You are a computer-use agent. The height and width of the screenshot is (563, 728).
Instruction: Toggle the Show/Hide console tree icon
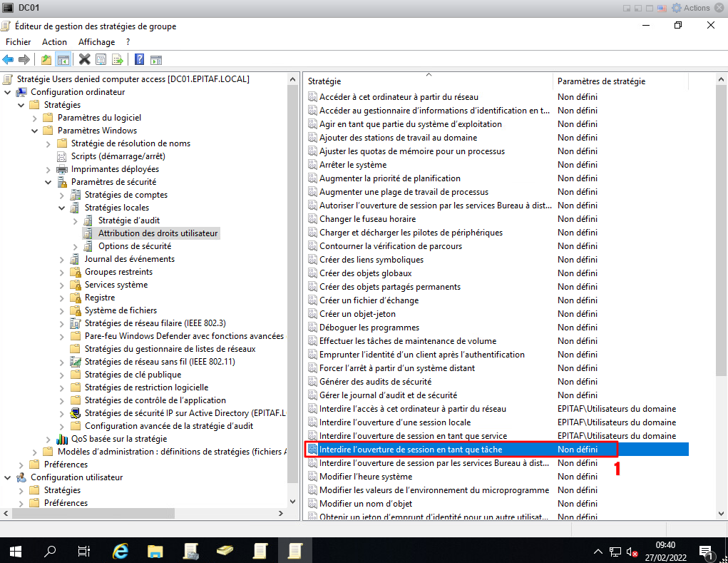[x=63, y=59]
